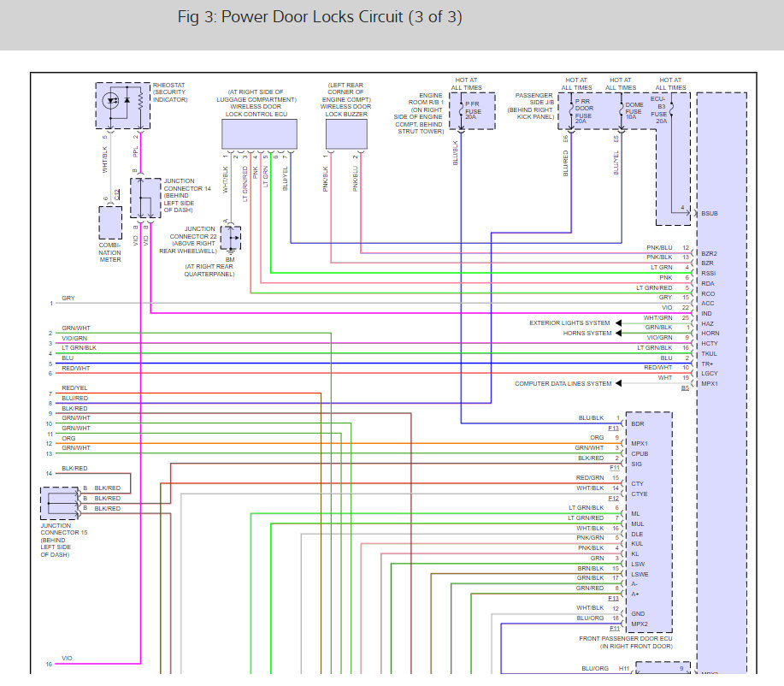Click the HCTY terminal label
The image size is (784, 686).
click(709, 344)
